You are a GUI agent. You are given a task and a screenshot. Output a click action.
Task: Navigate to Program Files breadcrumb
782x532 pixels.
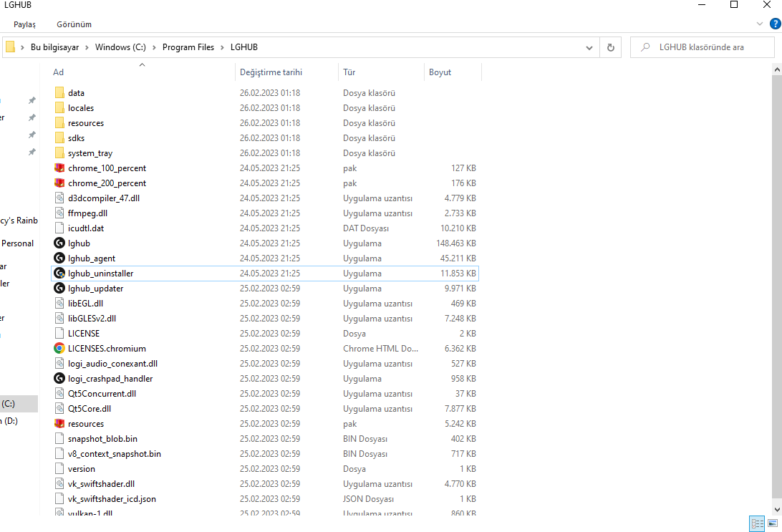188,47
